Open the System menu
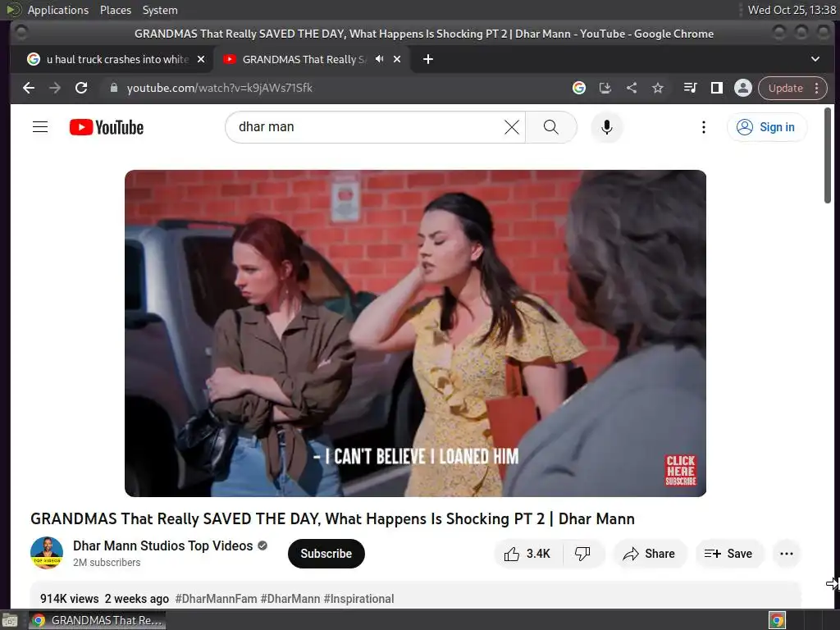 [160, 10]
